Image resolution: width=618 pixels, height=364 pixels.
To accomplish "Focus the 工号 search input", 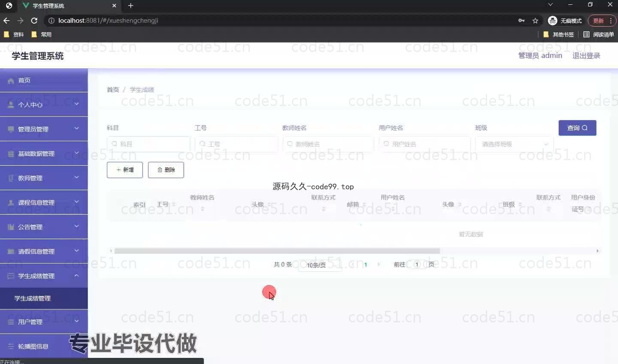I will point(236,144).
